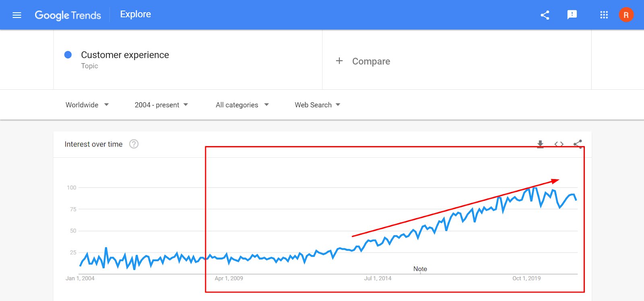Click the blue Customer experience color dot

point(68,55)
